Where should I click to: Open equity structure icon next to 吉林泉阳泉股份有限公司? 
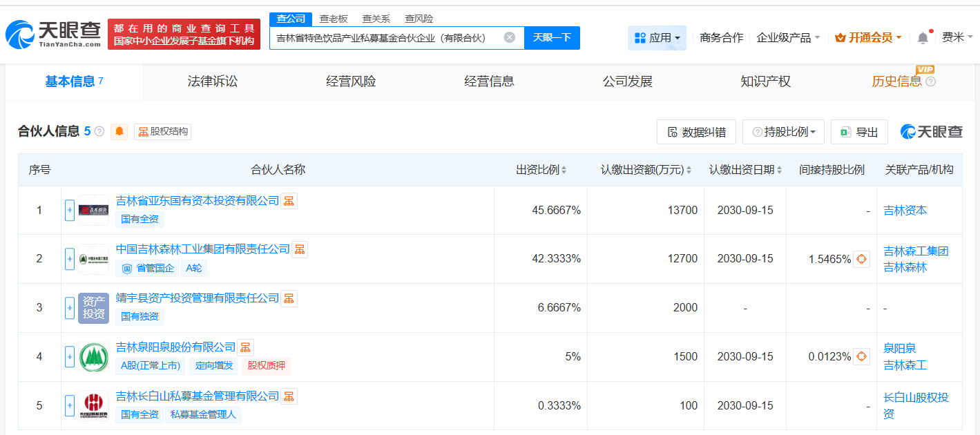click(246, 347)
